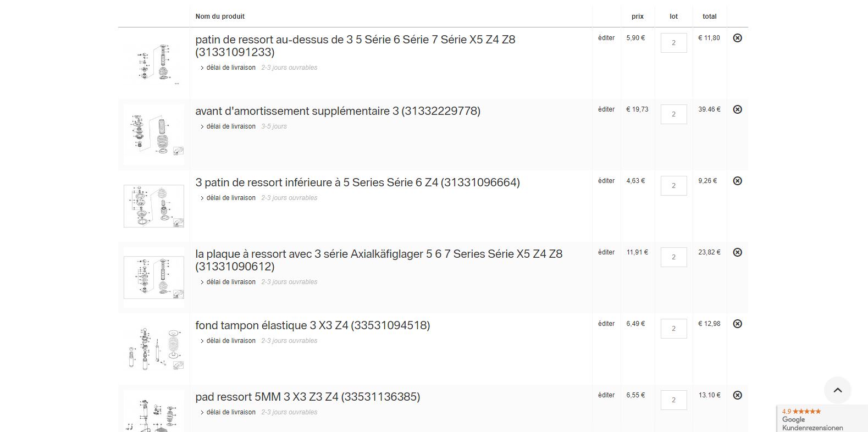Viewport: 868px width, 432px height.
Task: Click éditer for avant d'amortissement supplémentaire
Action: click(606, 109)
